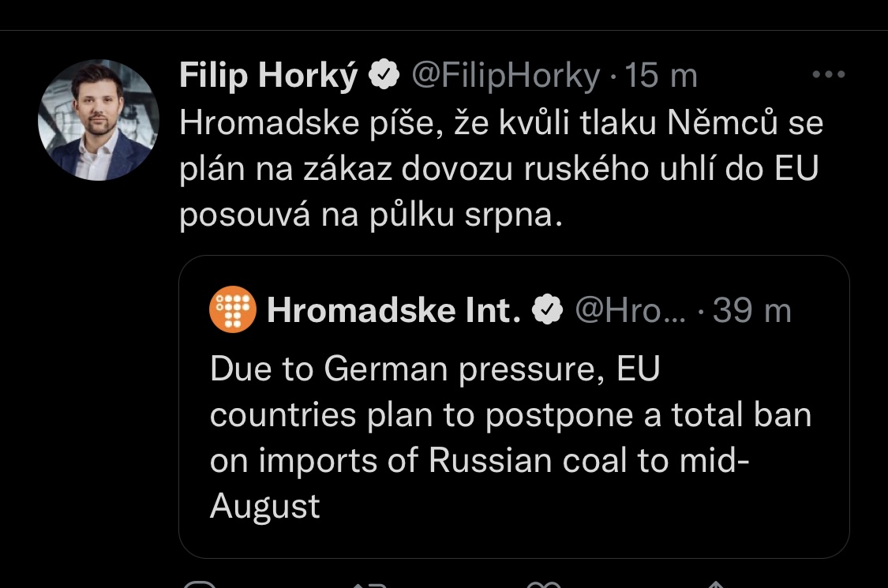Click the retweet arrows icon

pos(369,585)
